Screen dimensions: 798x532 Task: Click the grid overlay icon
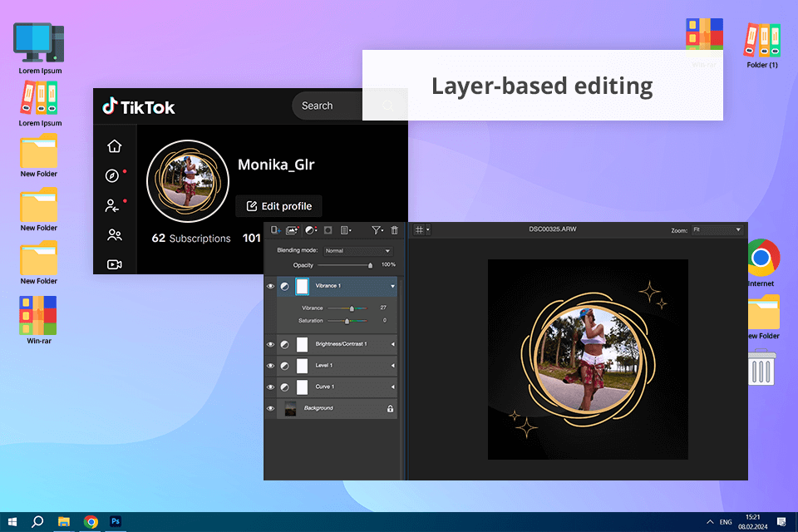pos(419,229)
